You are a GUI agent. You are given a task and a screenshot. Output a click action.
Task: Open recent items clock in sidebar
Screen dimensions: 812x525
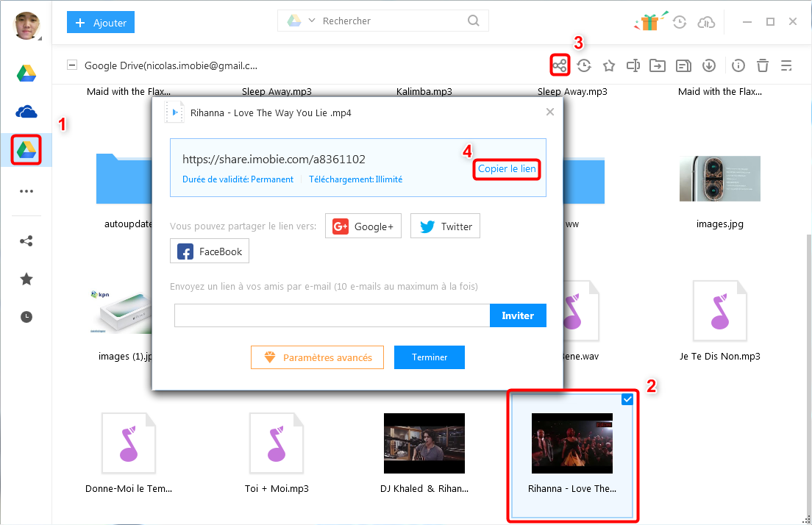tap(26, 317)
